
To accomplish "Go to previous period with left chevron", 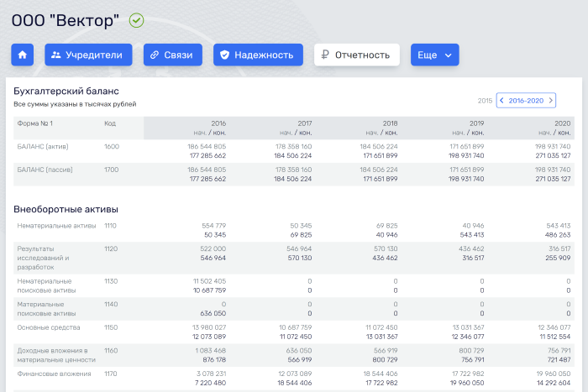I will (x=501, y=101).
